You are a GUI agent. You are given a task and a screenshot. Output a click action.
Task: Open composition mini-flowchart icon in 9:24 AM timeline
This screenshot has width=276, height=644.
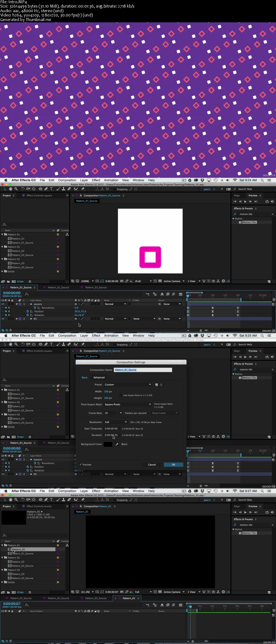[147, 294]
